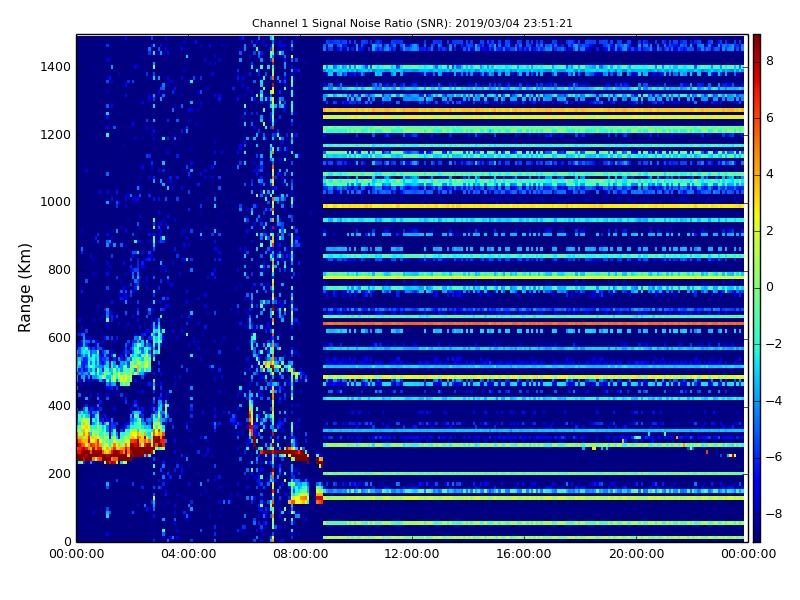Viewport: 800px width, 600px height.
Task: Click the yellow horizontal band near 990 km
Action: [533, 206]
